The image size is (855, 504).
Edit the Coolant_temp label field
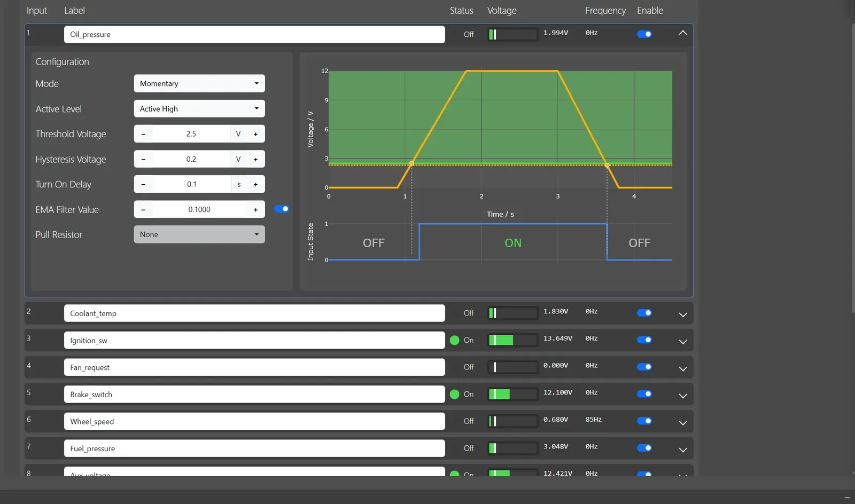point(254,313)
